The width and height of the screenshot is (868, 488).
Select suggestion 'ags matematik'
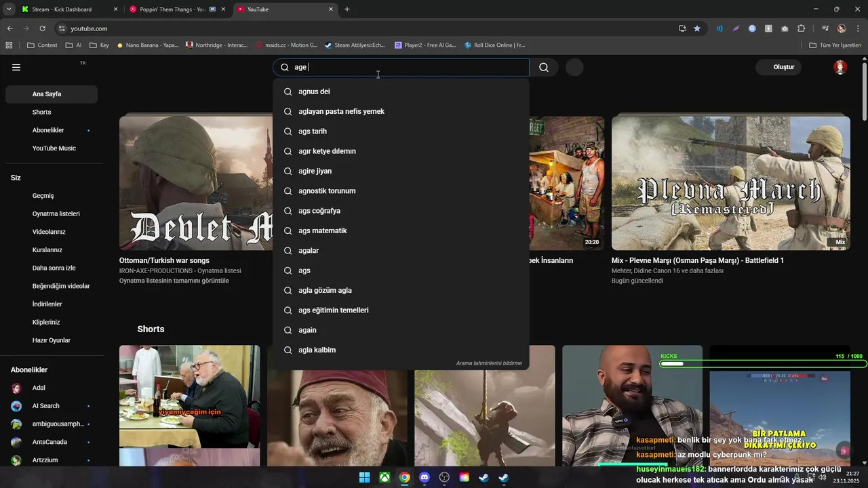point(401,230)
